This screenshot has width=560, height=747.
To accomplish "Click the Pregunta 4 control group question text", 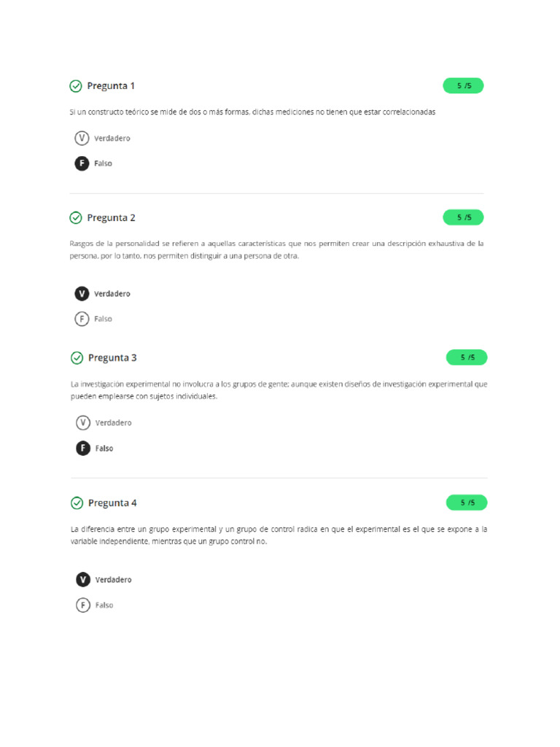I will pos(279,535).
